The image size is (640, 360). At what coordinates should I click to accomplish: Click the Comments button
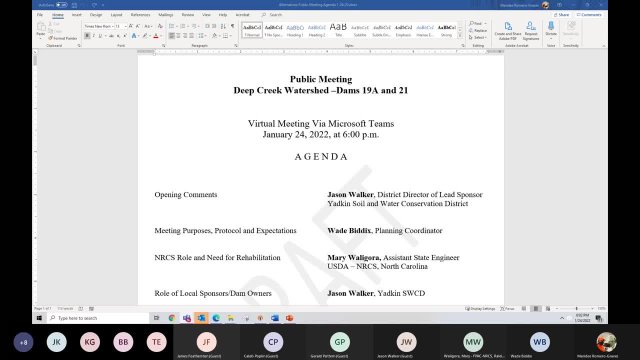pyautogui.click(x=589, y=15)
